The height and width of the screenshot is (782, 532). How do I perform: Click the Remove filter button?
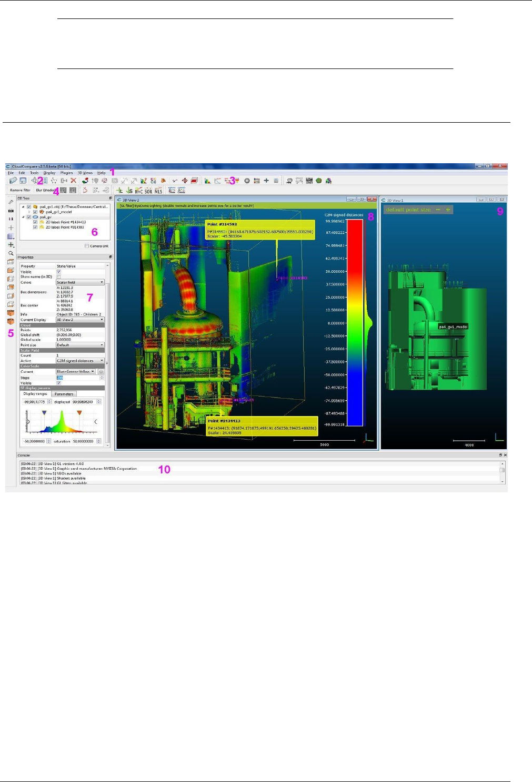coord(20,190)
